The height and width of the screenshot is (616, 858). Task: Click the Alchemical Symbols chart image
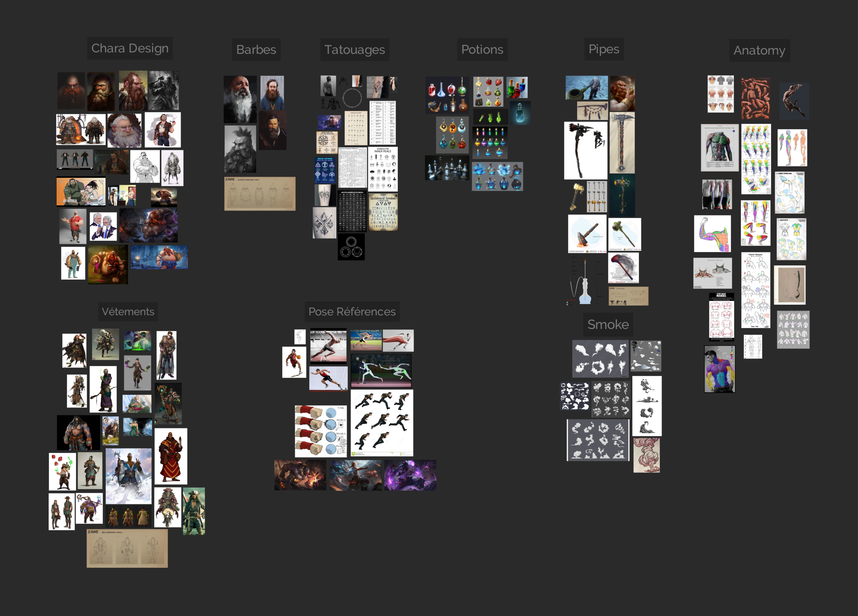[x=383, y=212]
